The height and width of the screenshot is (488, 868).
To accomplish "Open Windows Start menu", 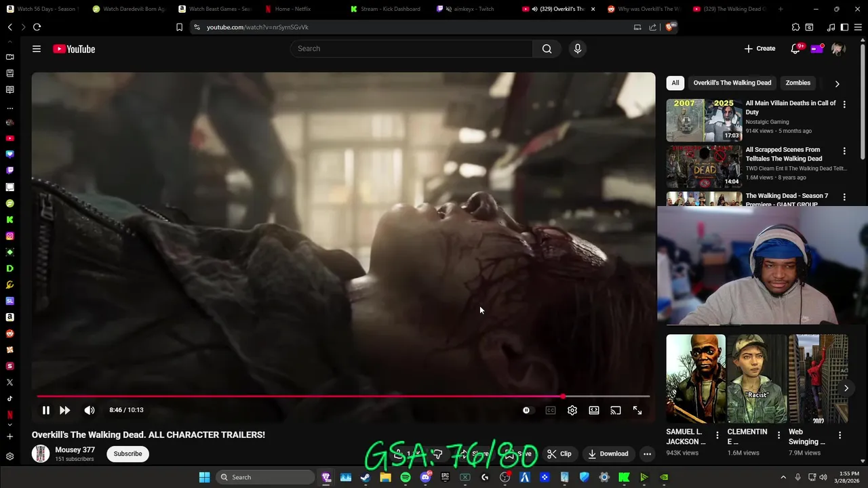I will 204,477.
